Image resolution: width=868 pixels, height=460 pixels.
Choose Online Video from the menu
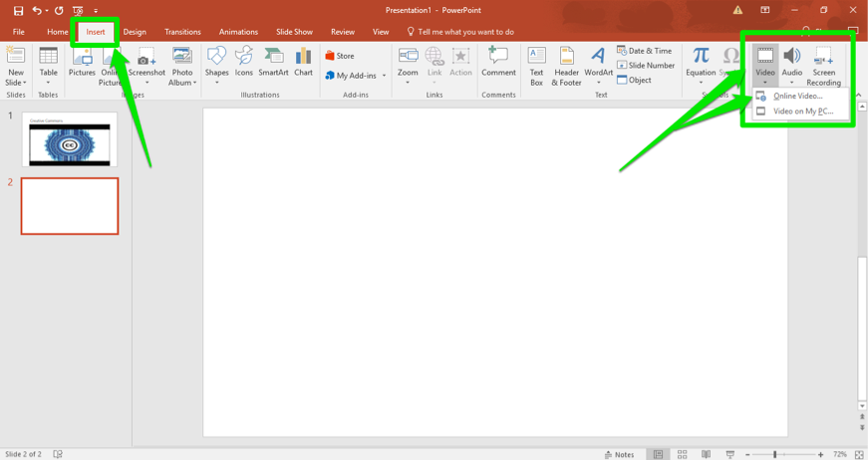pyautogui.click(x=797, y=97)
